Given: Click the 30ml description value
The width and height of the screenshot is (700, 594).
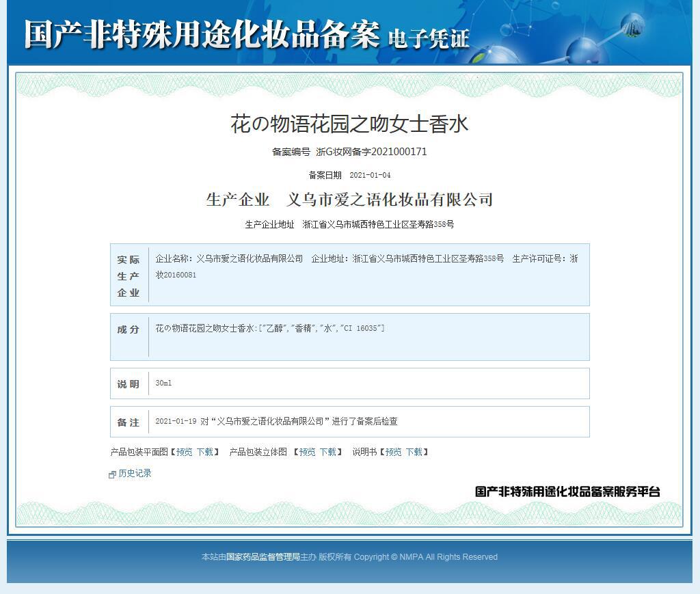Looking at the screenshot, I should click(163, 383).
